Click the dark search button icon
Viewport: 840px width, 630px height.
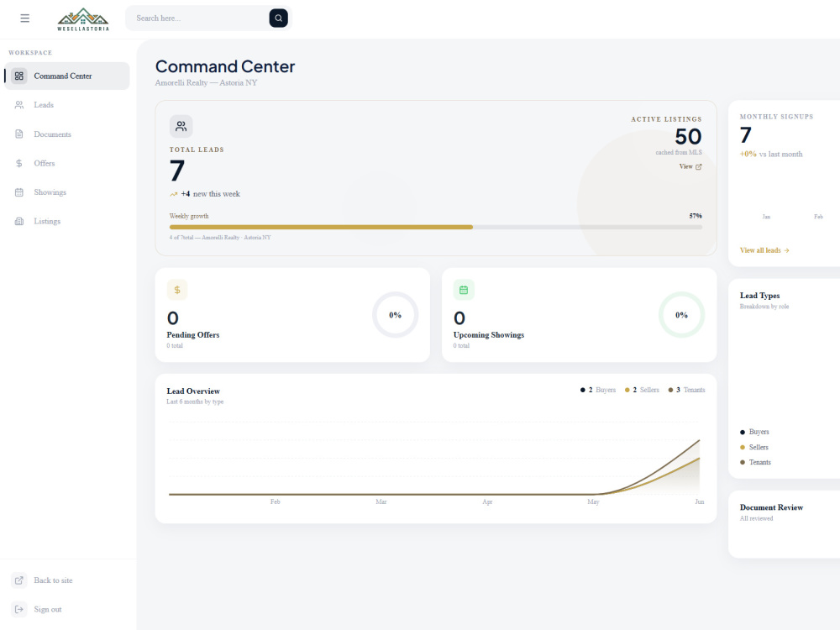(278, 18)
